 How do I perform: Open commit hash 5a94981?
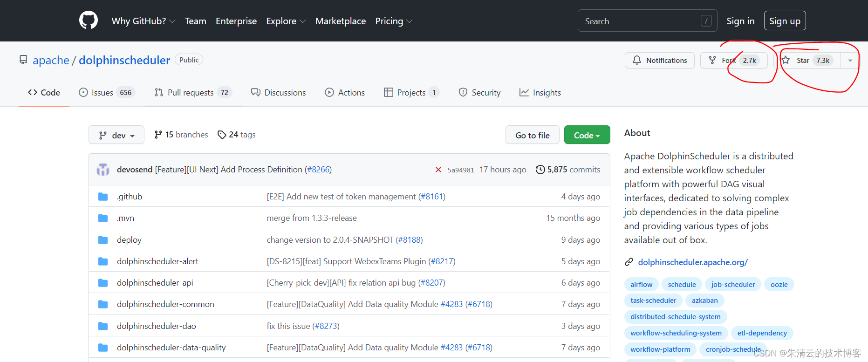click(x=461, y=170)
